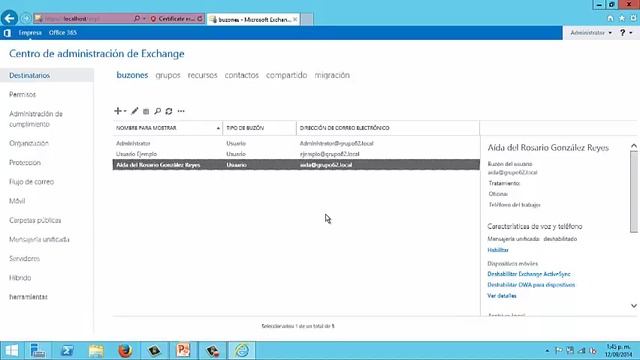
Task: Click Ver detalles link in details pane
Action: 502,296
